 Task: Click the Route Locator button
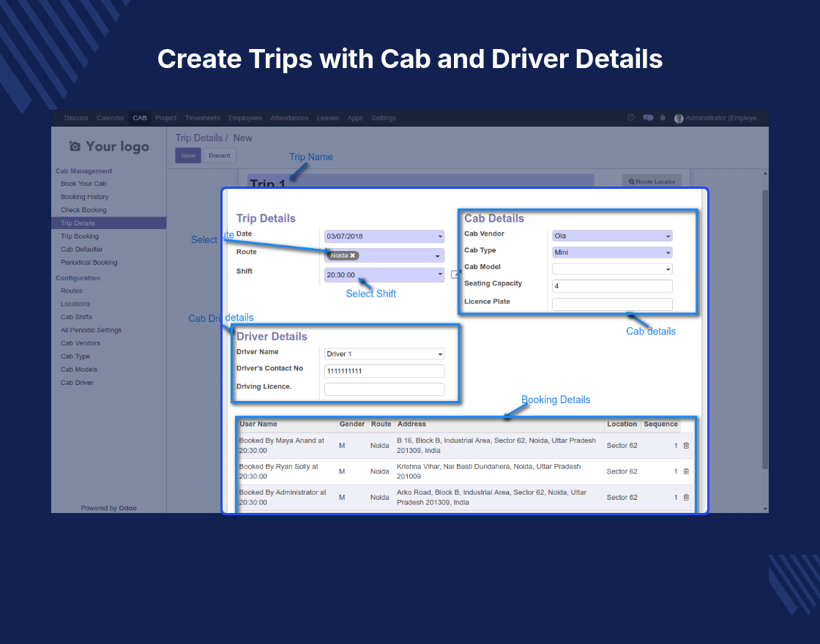pyautogui.click(x=652, y=181)
